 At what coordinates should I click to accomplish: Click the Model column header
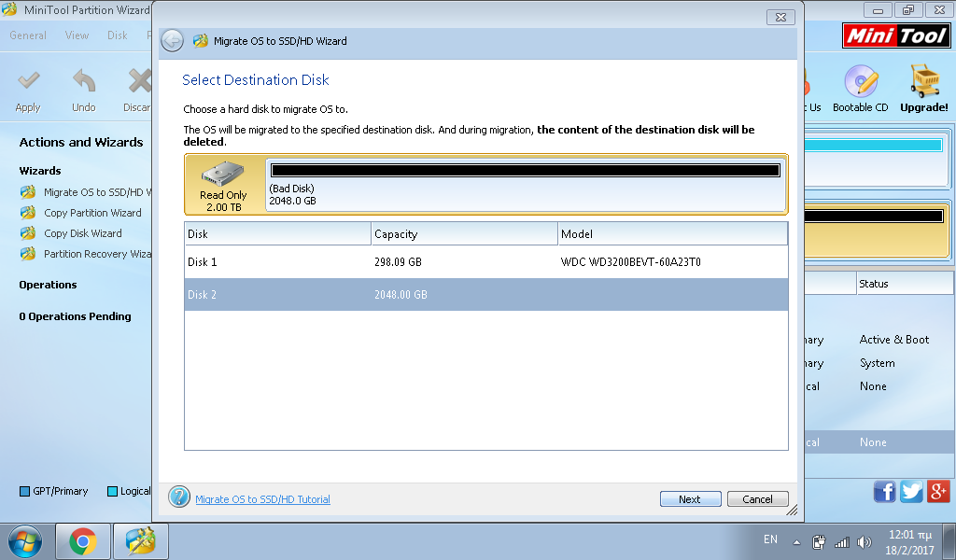point(672,234)
